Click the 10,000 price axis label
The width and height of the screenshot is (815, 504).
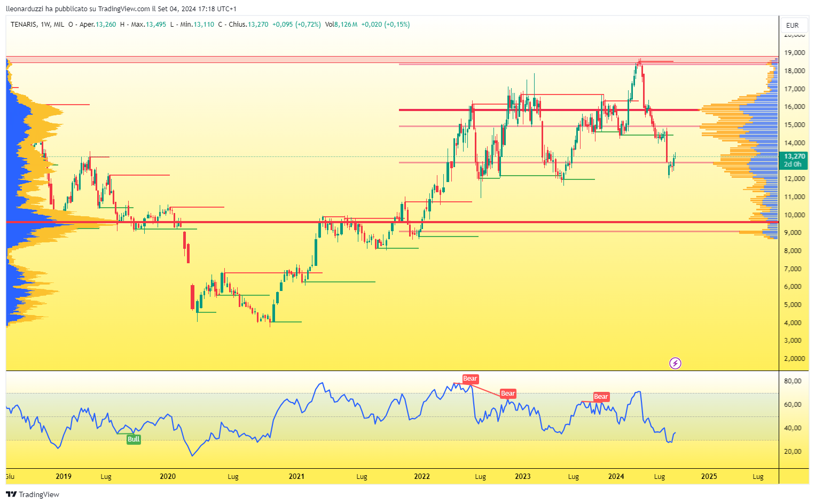point(794,215)
